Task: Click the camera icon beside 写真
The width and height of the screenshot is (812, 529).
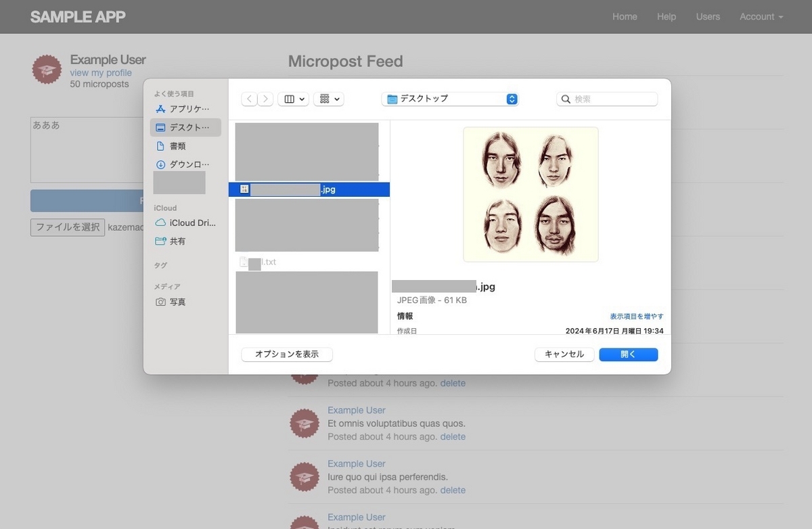Action: tap(160, 302)
